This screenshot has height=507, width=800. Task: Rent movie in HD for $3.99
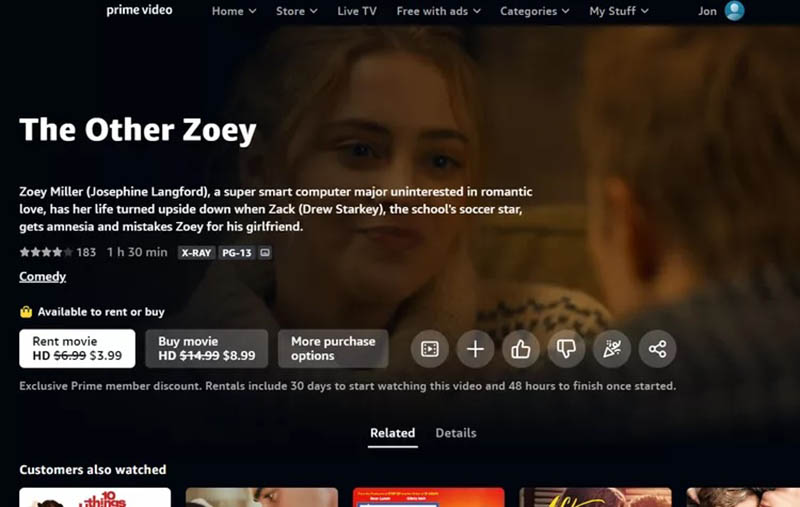click(77, 348)
